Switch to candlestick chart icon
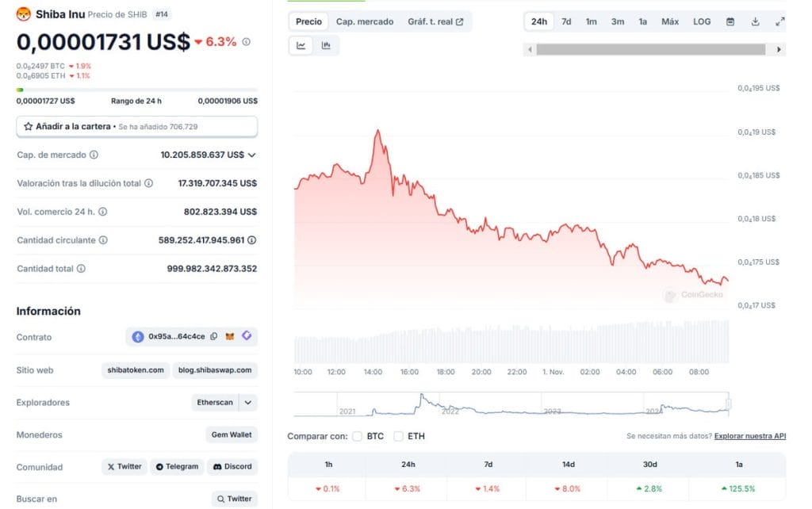This screenshot has height=509, width=812. (x=326, y=45)
